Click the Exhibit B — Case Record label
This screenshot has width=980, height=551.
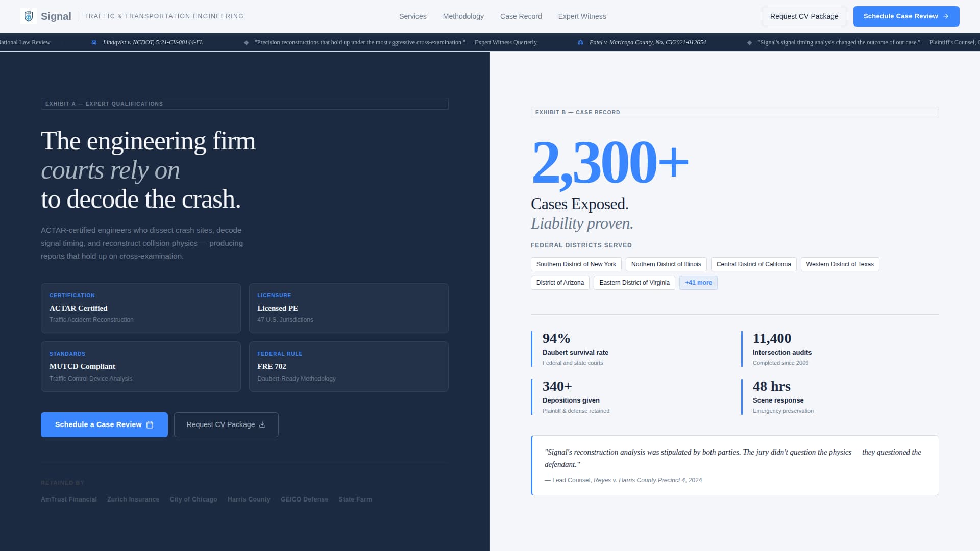click(734, 112)
